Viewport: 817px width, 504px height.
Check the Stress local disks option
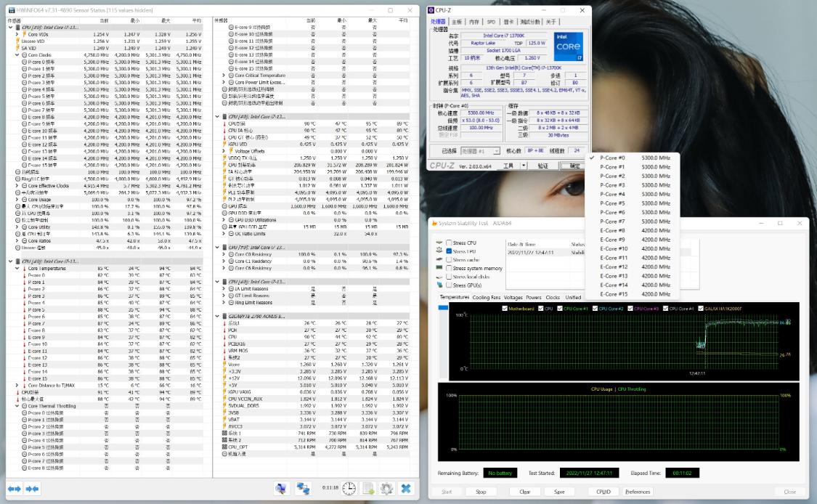click(x=450, y=276)
